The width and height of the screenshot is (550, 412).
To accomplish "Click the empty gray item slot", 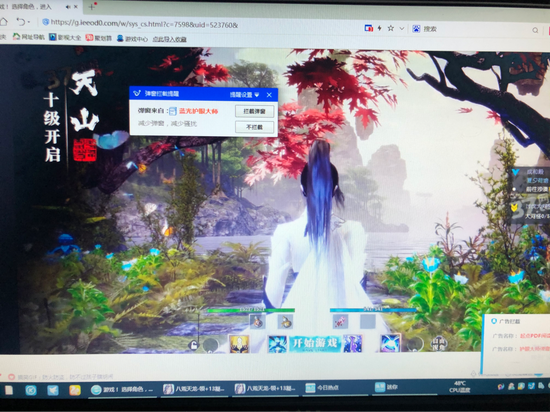I will (x=368, y=321).
